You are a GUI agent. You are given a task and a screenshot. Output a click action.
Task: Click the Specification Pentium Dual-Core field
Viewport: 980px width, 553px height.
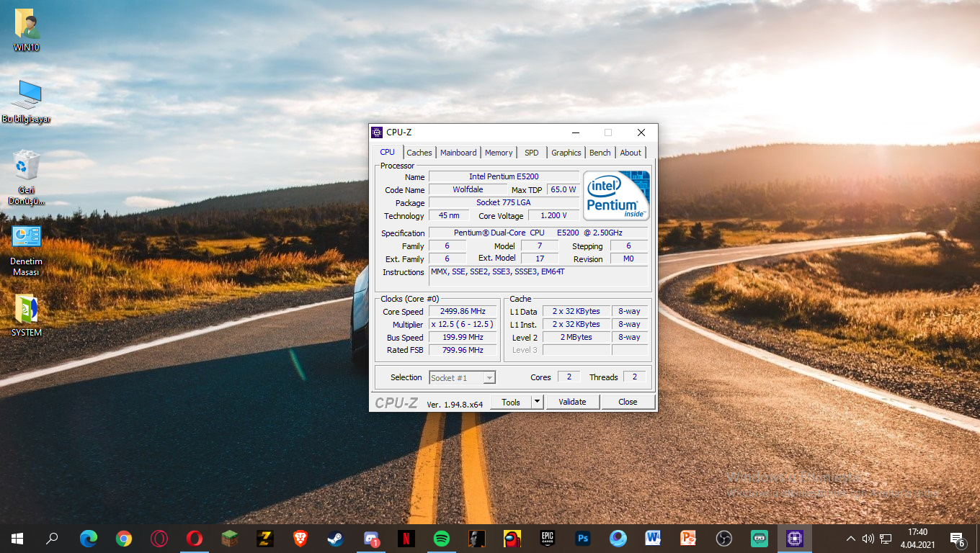538,233
